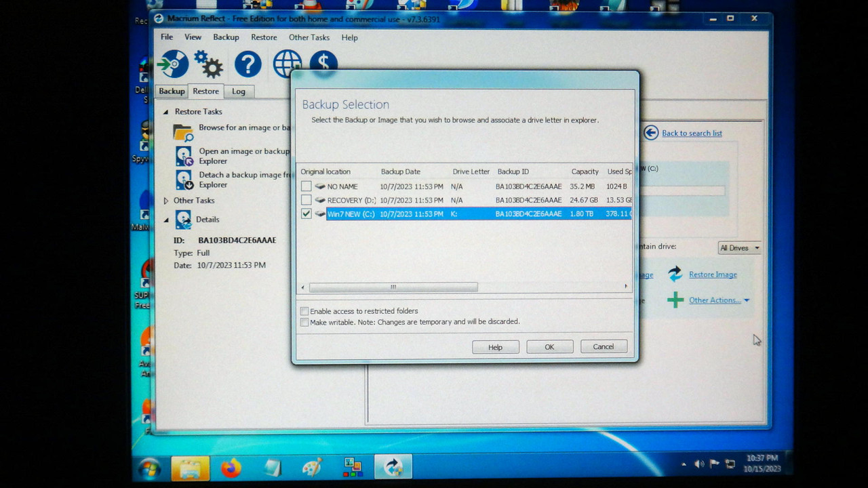The height and width of the screenshot is (488, 868).
Task: Show hidden tray icons arrow
Action: (684, 465)
